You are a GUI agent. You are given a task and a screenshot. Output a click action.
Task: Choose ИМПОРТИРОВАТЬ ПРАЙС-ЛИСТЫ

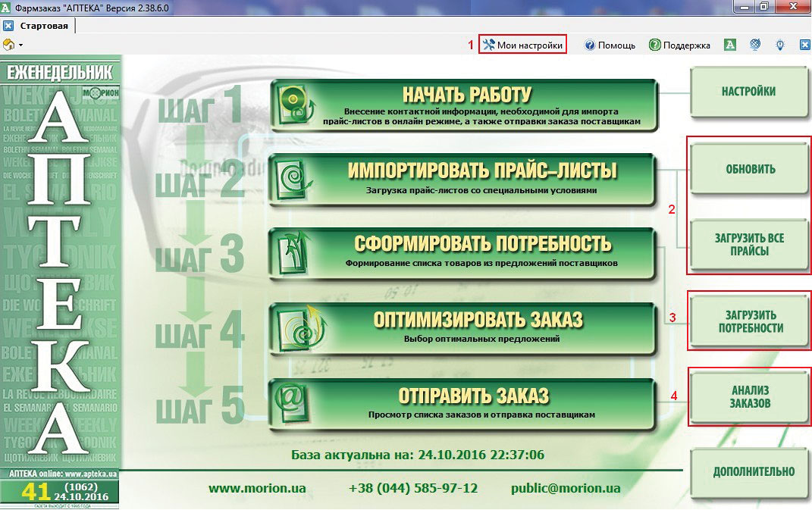pyautogui.click(x=462, y=180)
